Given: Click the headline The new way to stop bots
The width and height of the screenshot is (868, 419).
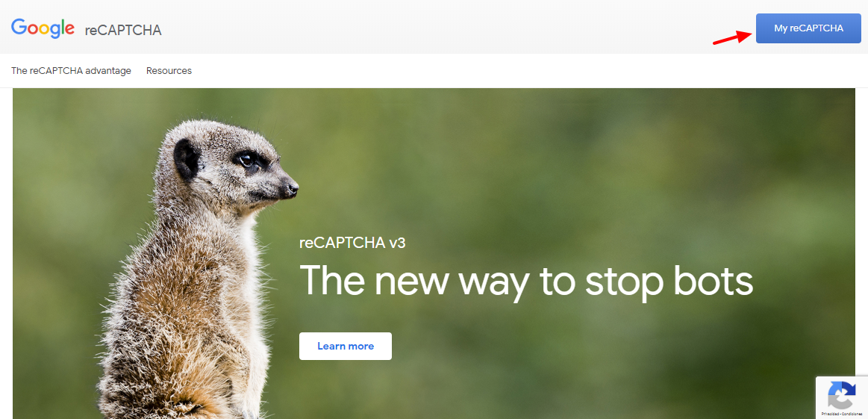Looking at the screenshot, I should coord(526,281).
